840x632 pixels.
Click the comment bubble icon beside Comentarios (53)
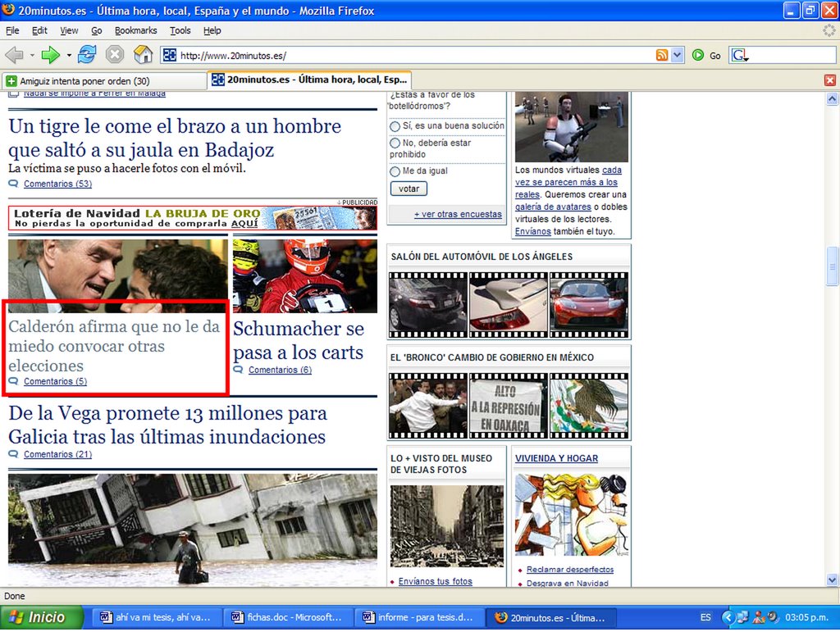[x=13, y=184]
